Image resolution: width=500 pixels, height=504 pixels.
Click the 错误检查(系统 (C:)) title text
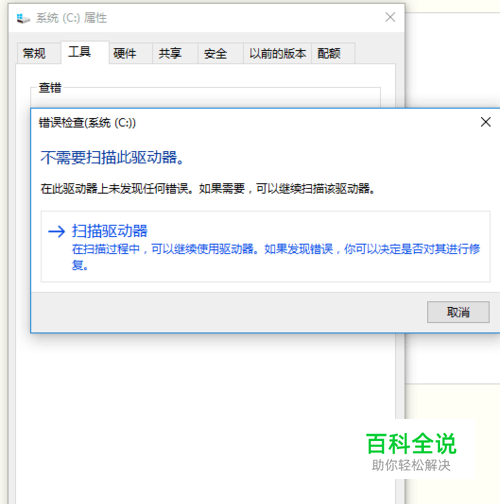pyautogui.click(x=87, y=123)
